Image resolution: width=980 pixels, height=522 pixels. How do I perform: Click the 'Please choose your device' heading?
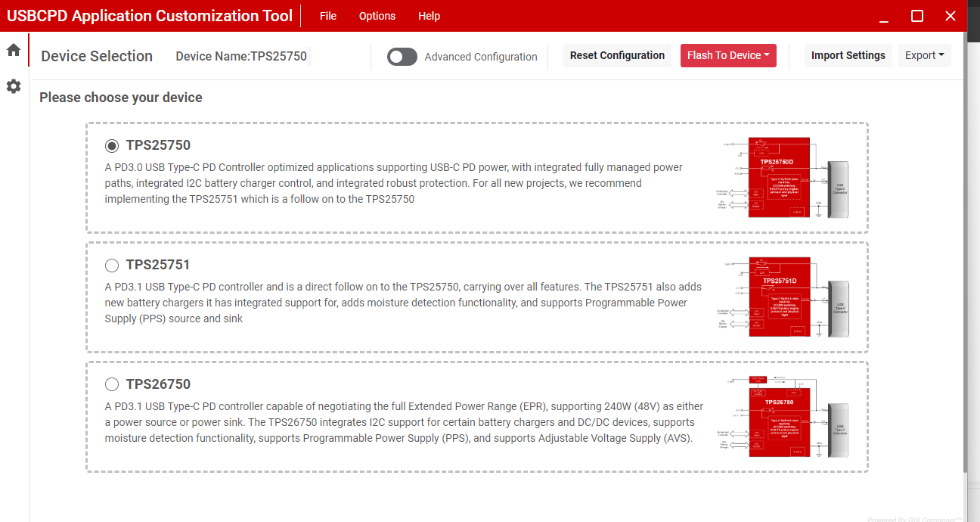(121, 98)
